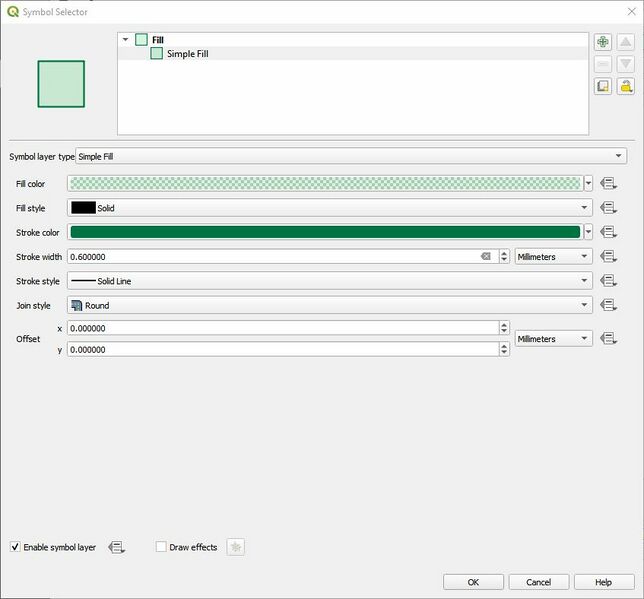Viewport: 644px width, 599px height.
Task: Open data-defined override for Stroke width
Action: 608,257
